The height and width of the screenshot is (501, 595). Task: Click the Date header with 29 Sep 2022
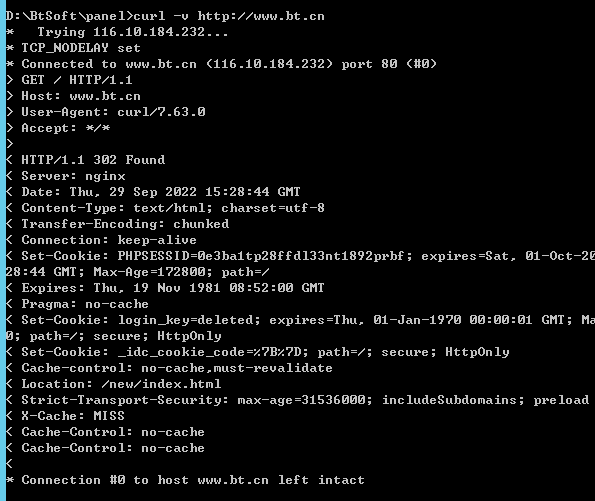(153, 192)
